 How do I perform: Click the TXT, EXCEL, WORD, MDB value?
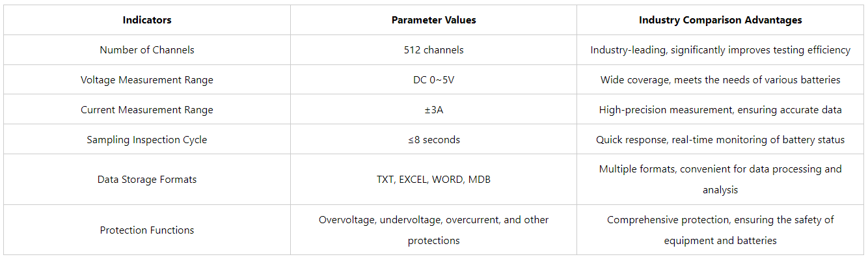tap(433, 180)
